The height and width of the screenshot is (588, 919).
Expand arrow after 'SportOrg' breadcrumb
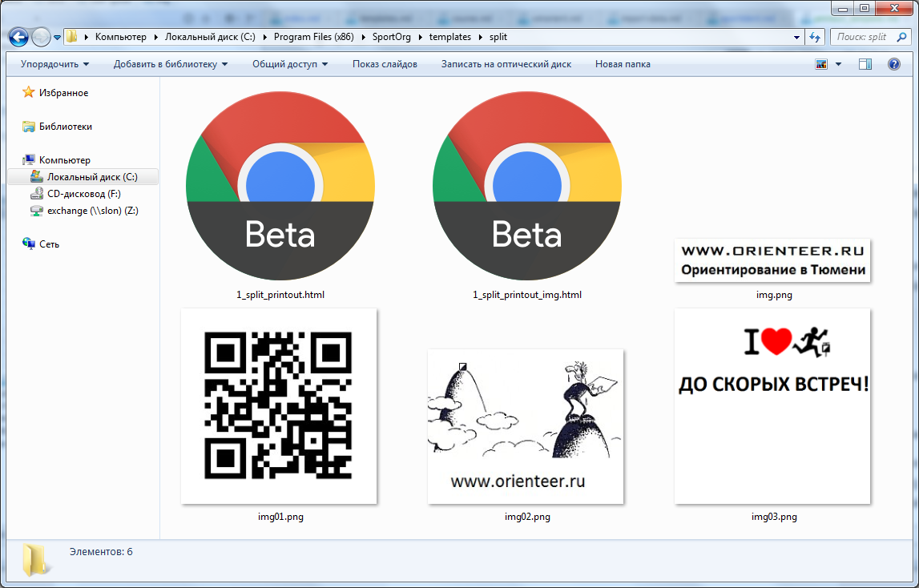pos(420,37)
